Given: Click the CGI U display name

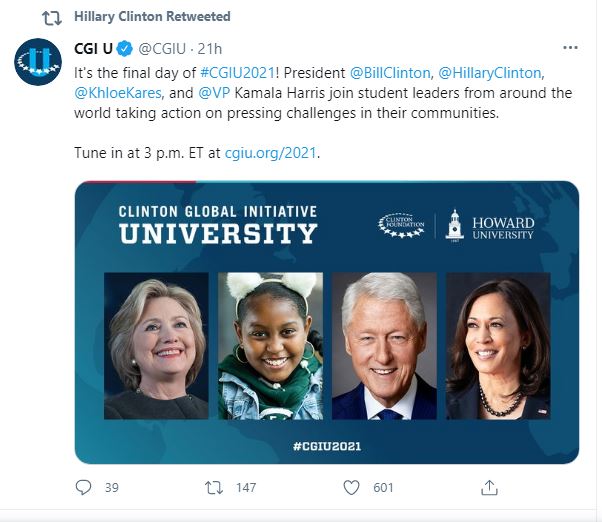Looking at the screenshot, I should click(92, 47).
